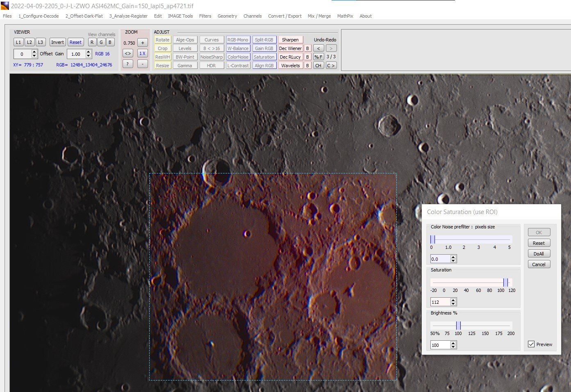
Task: Open the Convert / Export menu
Action: point(285,16)
